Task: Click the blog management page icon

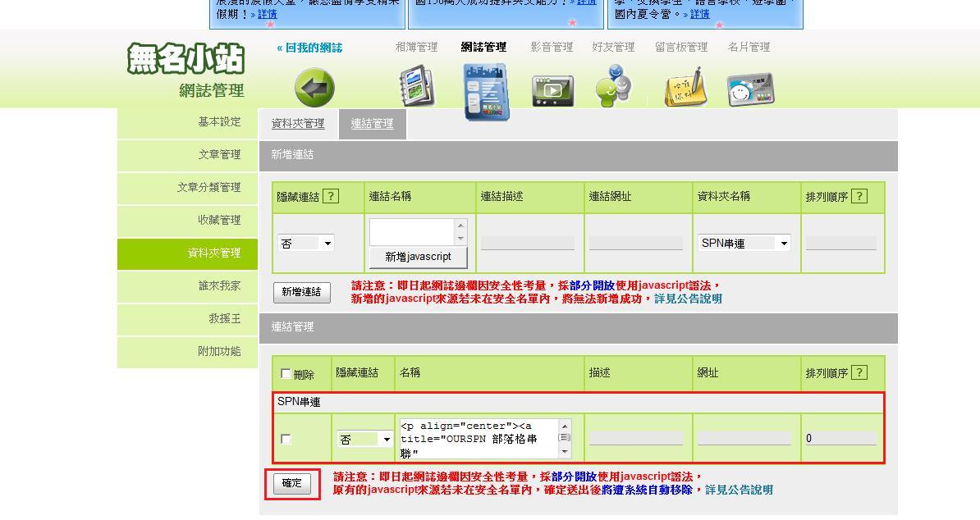Action: click(486, 91)
